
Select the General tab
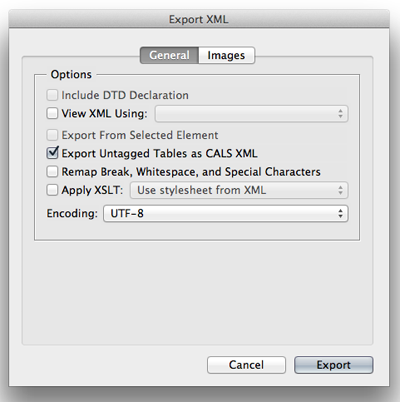(x=170, y=55)
